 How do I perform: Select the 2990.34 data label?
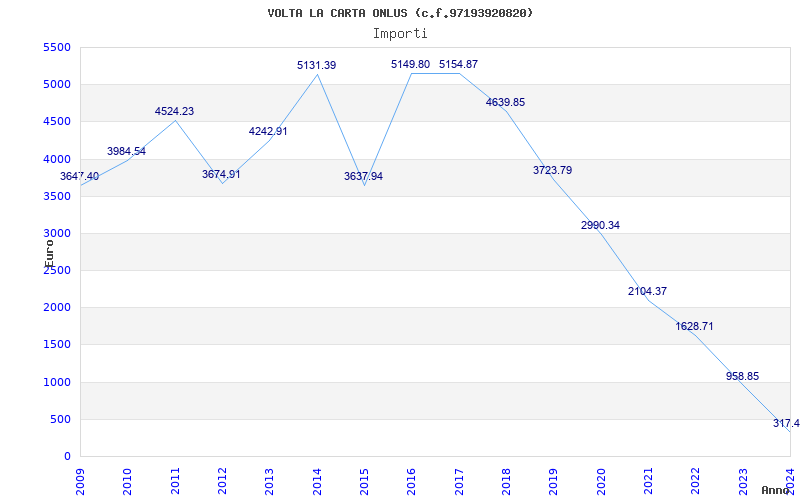(x=601, y=225)
